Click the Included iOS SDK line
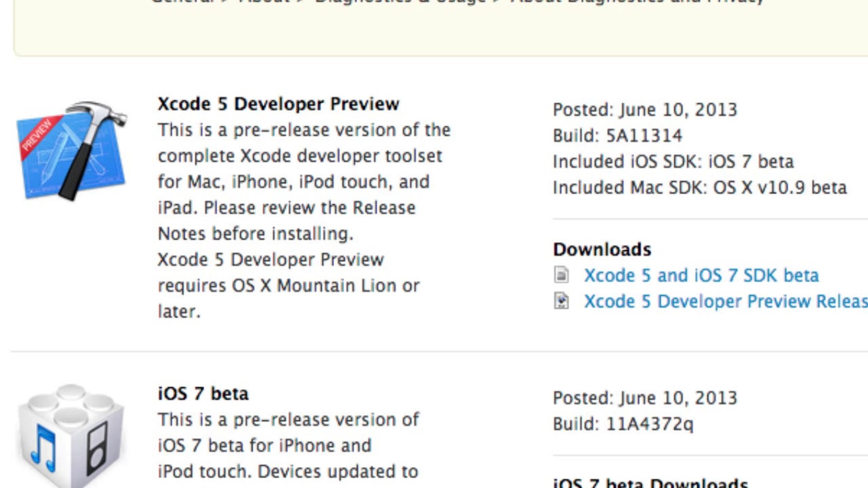 (x=673, y=162)
